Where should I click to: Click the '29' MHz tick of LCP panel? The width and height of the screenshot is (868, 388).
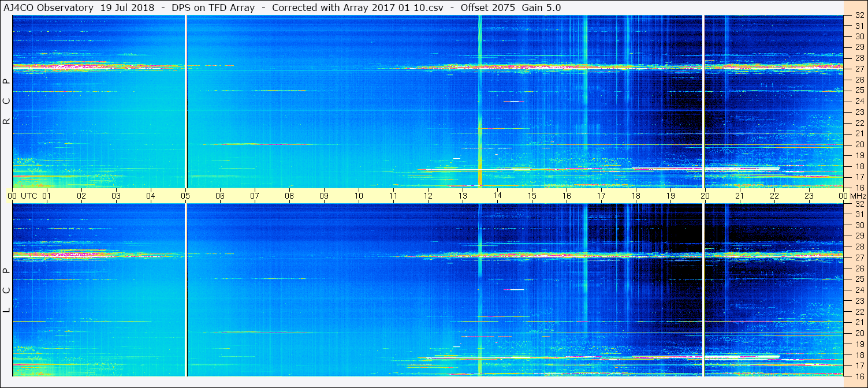(x=859, y=236)
